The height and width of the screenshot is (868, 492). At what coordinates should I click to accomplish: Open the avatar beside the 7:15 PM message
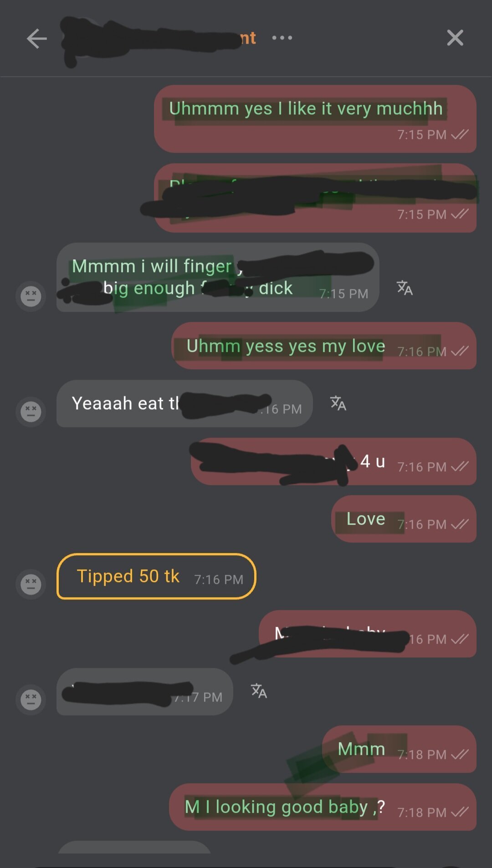31,296
